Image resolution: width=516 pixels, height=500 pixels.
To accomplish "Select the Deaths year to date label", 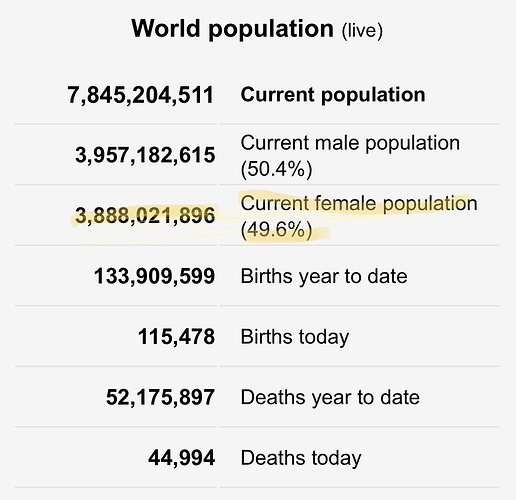I will [x=330, y=398].
